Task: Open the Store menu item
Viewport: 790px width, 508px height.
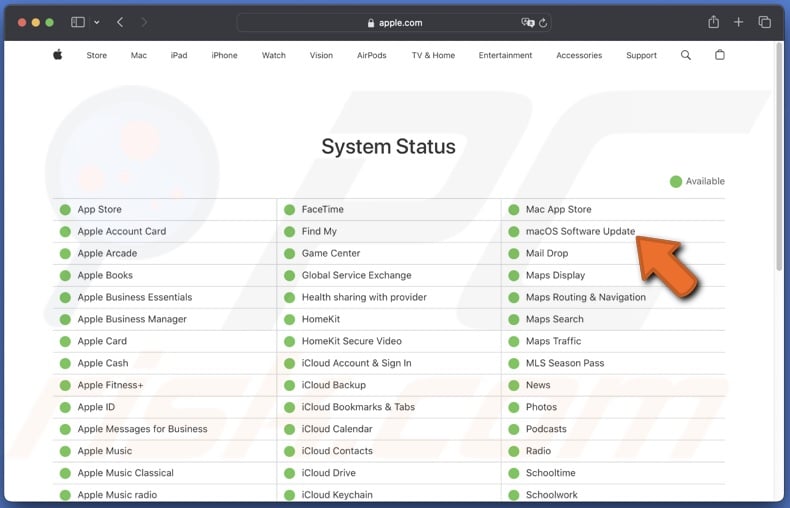Action: (x=97, y=55)
